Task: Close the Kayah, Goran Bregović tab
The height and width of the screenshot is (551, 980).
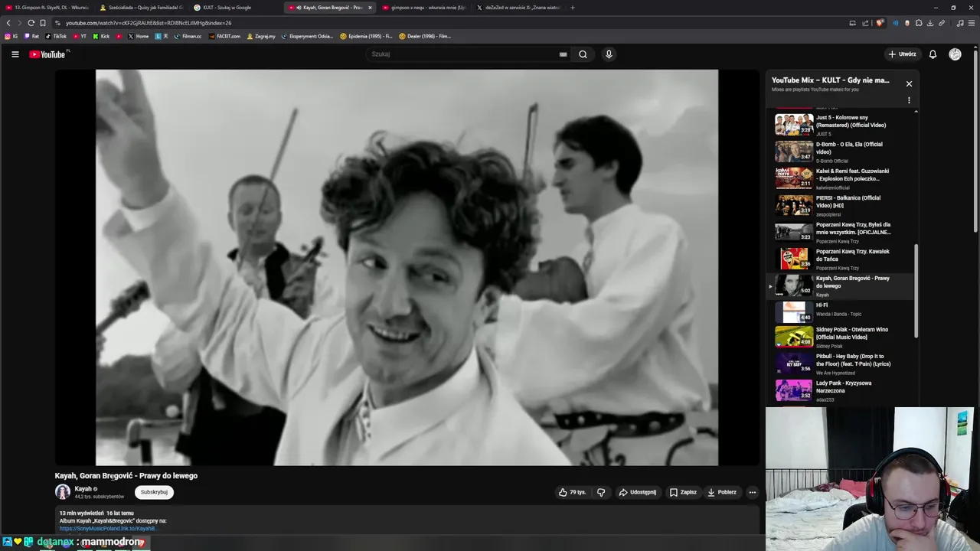Action: pyautogui.click(x=370, y=8)
